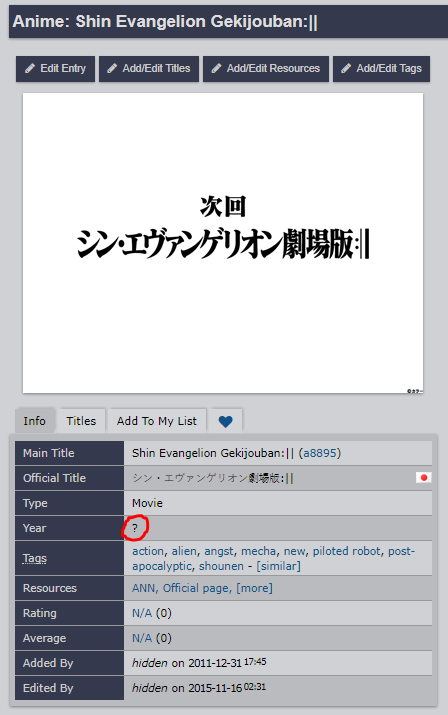Click the Add/Edit Tags pencil icon
This screenshot has height=715, width=448.
[346, 68]
